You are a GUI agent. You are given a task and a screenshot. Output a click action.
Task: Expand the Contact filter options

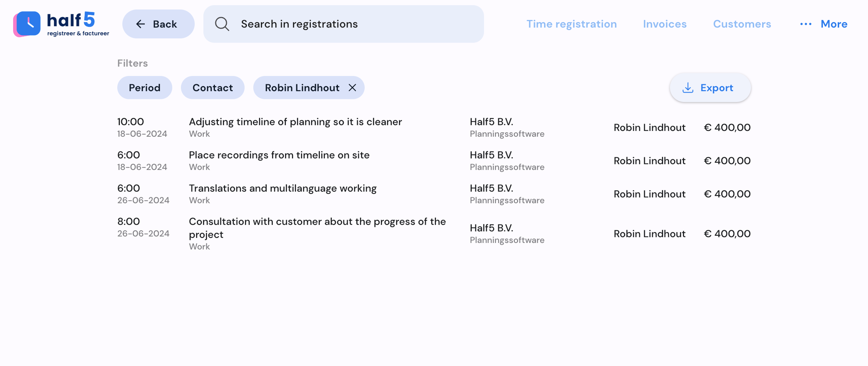coord(213,87)
